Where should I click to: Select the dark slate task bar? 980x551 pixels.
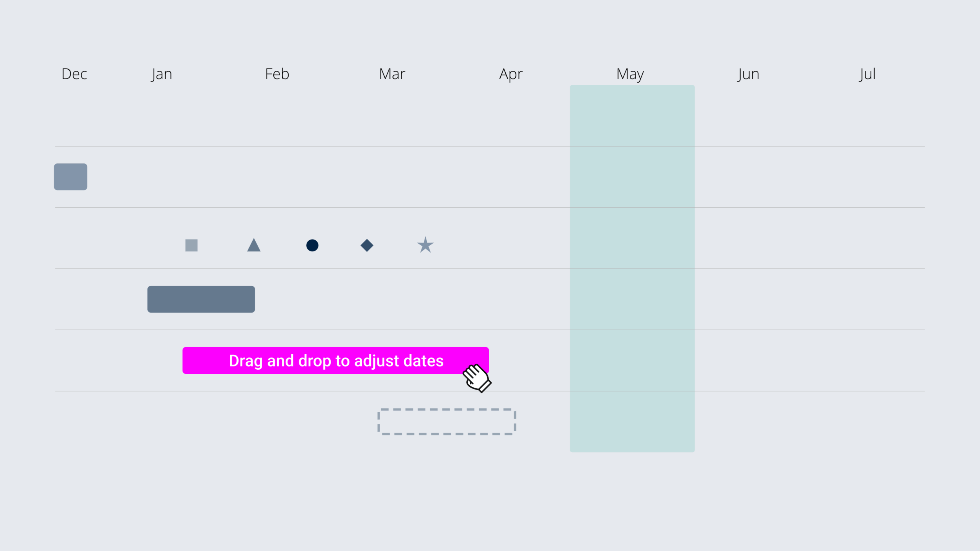coord(201,299)
